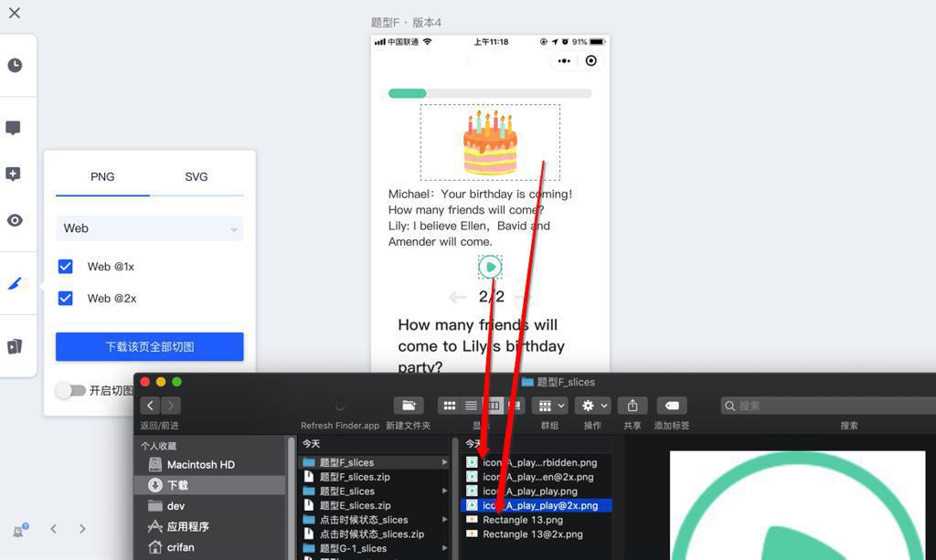
Task: Select the file ending rbidden.png
Action: coord(536,462)
